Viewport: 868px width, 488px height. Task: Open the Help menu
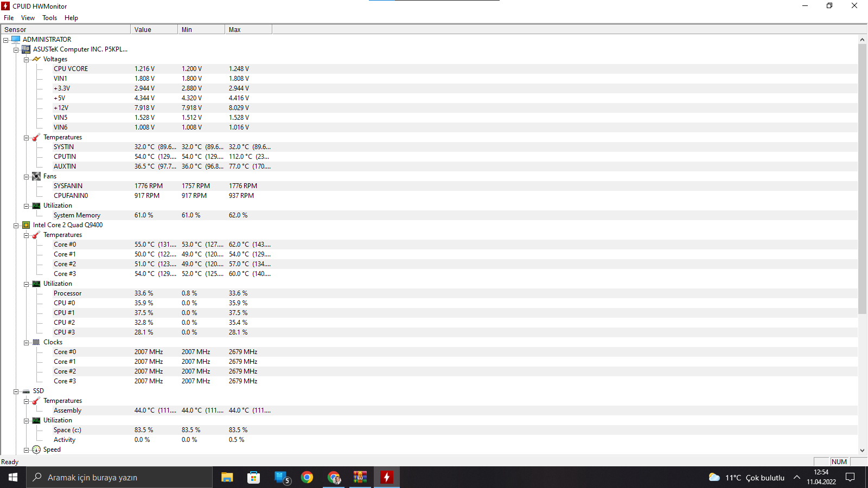click(x=71, y=18)
